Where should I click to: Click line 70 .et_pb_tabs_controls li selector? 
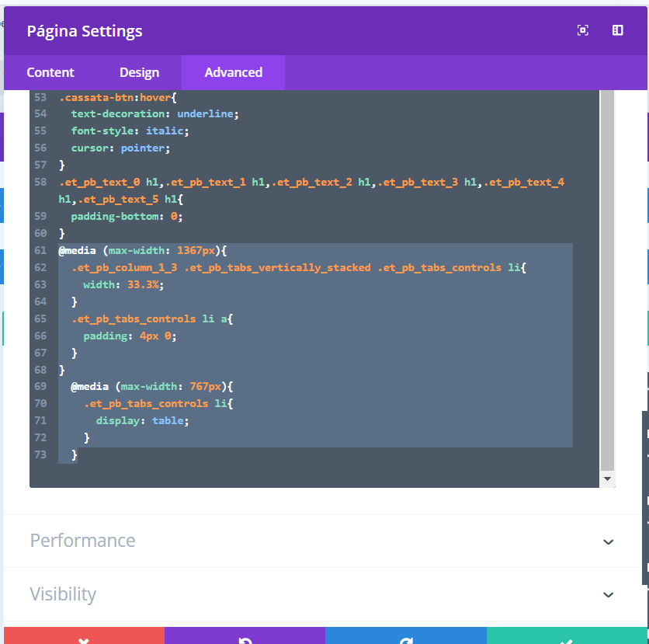[x=158, y=403]
